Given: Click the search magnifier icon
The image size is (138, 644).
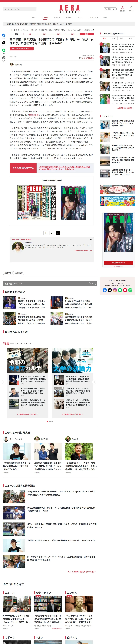Looking at the screenshot, I should click(x=5, y=9).
